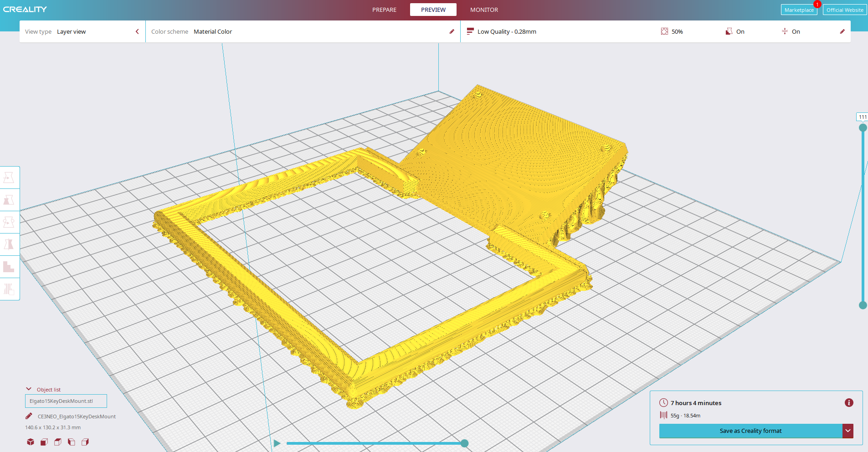868x452 pixels.
Task: Select the Scale tool in left toolbar
Action: pyautogui.click(x=9, y=200)
